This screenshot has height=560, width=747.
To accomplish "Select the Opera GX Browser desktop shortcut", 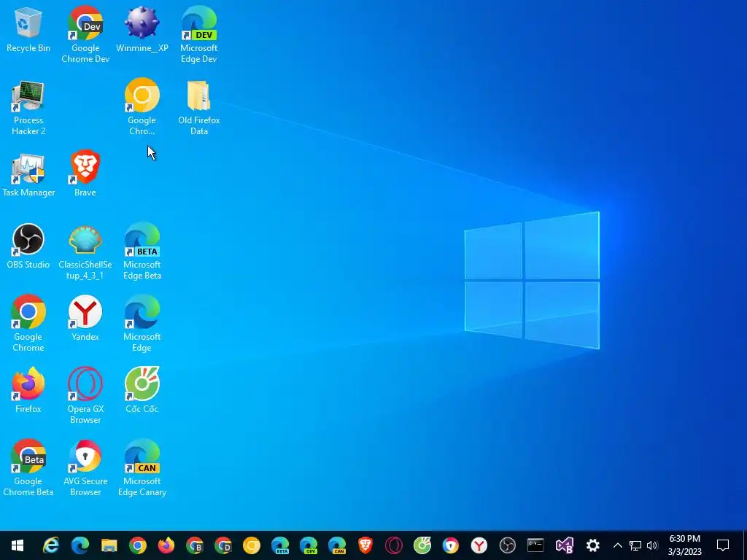I will (85, 396).
